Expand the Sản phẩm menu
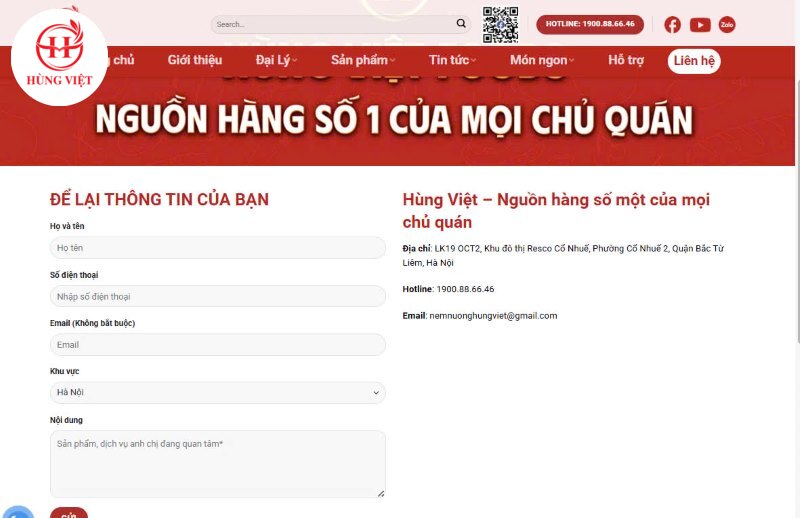 coord(363,60)
